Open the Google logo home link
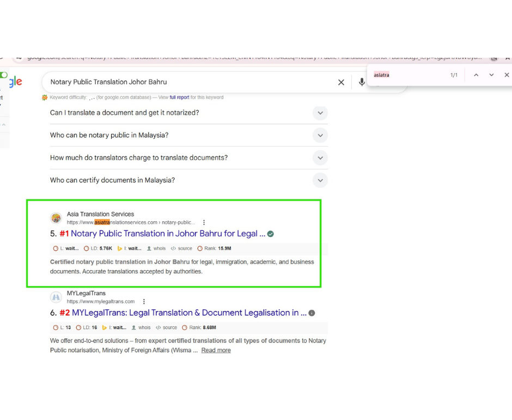Screen dimensions: 512x420 pyautogui.click(x=15, y=82)
